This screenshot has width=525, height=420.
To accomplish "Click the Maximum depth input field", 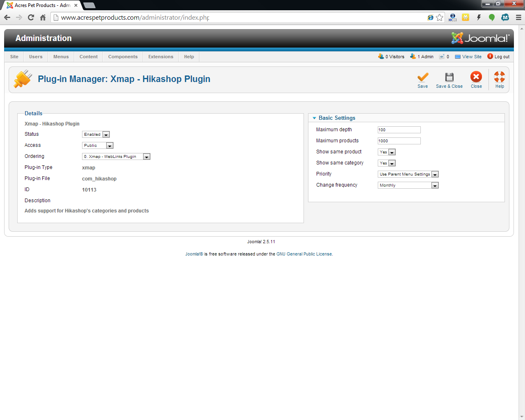I will [399, 130].
